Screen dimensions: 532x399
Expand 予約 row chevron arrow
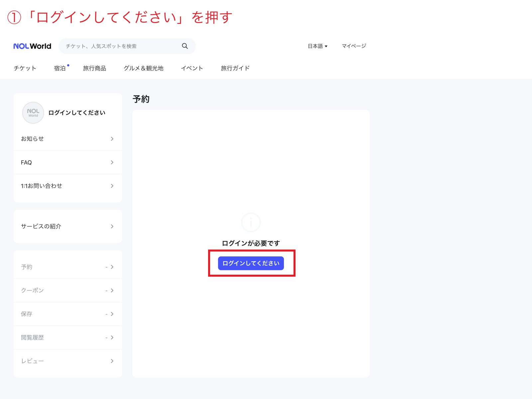pyautogui.click(x=112, y=267)
